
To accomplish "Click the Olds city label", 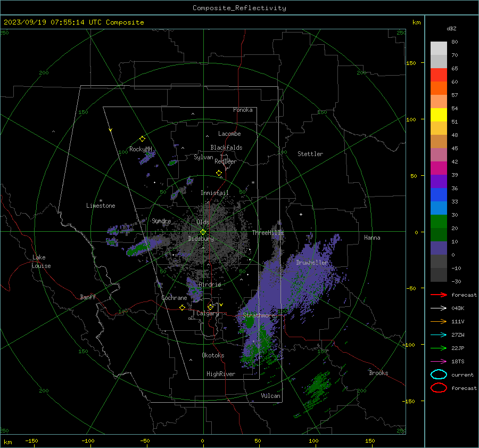I will [203, 222].
